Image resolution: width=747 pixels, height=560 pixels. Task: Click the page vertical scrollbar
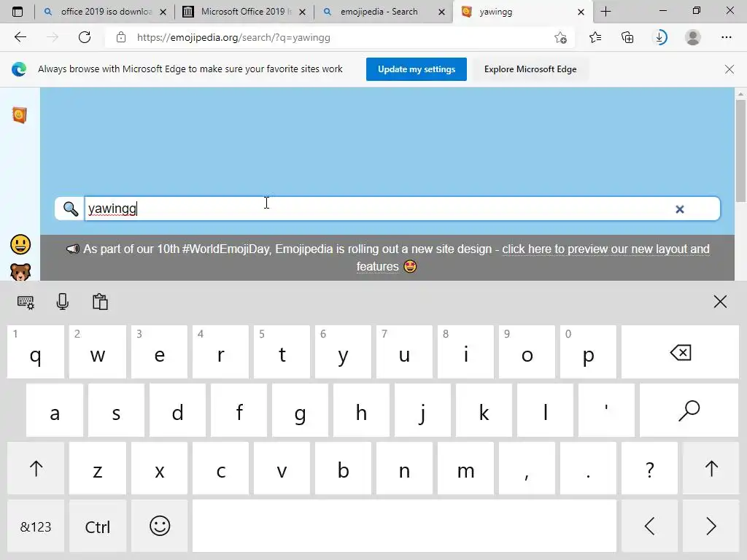(740, 152)
